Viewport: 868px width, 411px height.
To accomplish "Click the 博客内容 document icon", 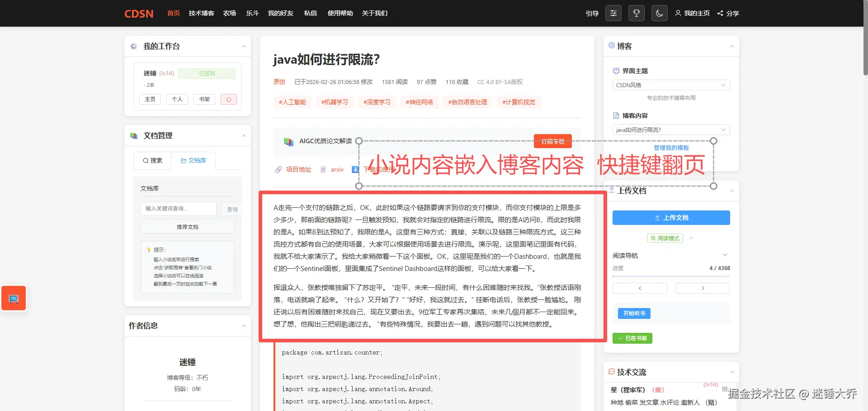I will tap(616, 116).
